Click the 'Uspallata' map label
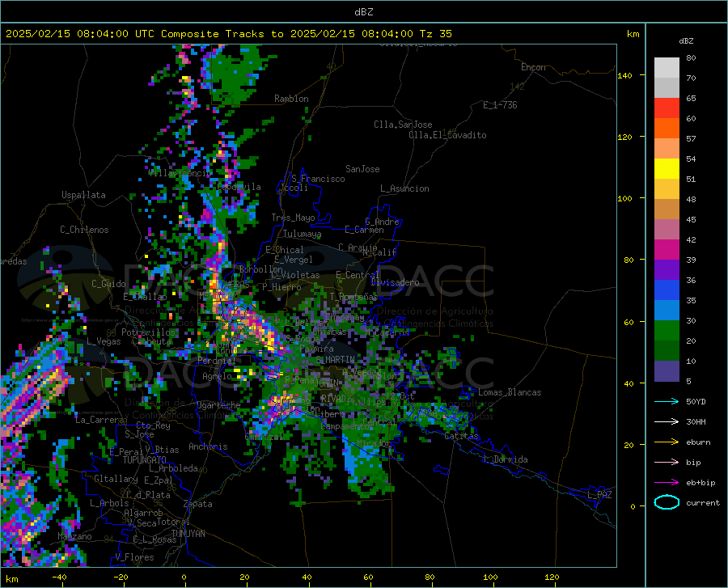 pos(83,195)
